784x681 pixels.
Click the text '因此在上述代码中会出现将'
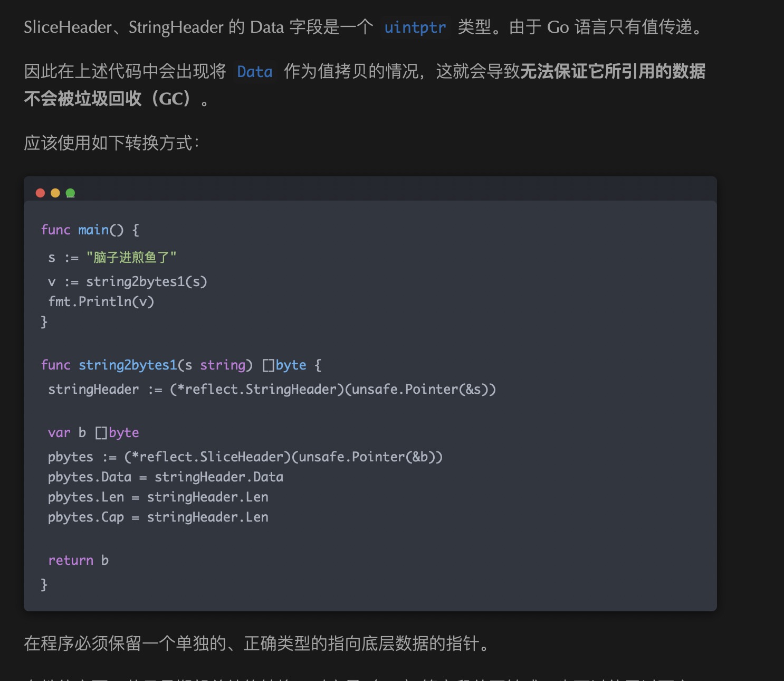(x=125, y=71)
